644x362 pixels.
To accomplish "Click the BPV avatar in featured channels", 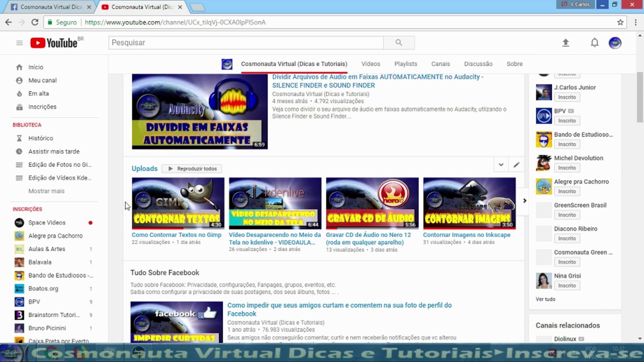I will point(544,116).
